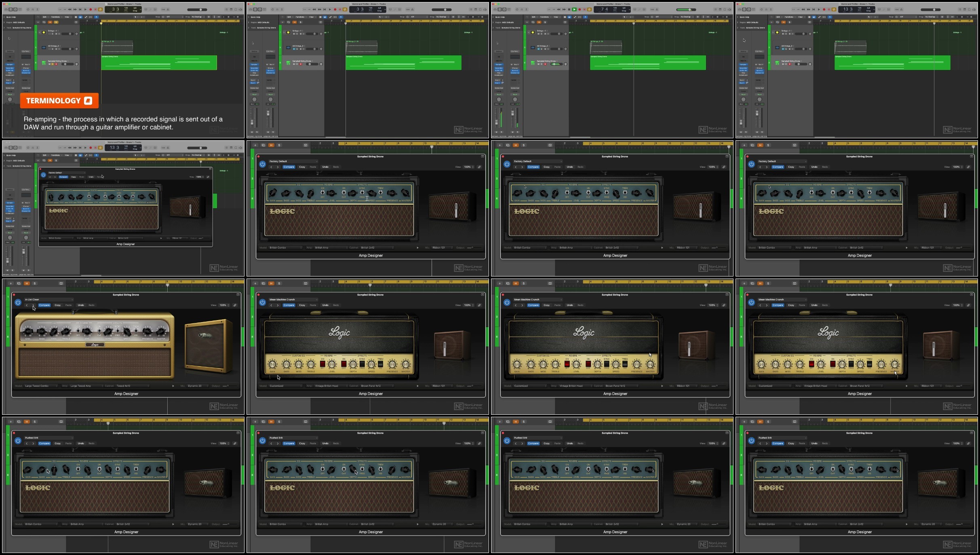The image size is (980, 555).
Task: Toggle Sampled String Drone record-enable in position 7 4 frame
Action: coord(545,64)
